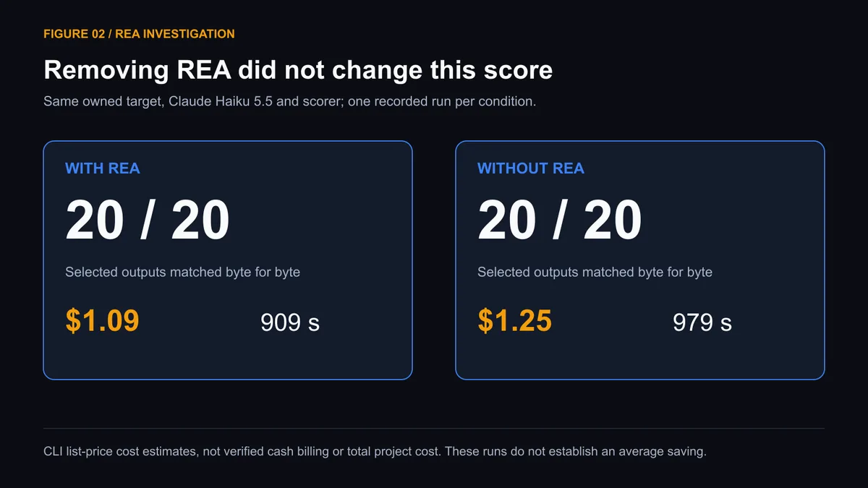Click the $1.25 cost figure
This screenshot has width=868, height=488.
514,321
